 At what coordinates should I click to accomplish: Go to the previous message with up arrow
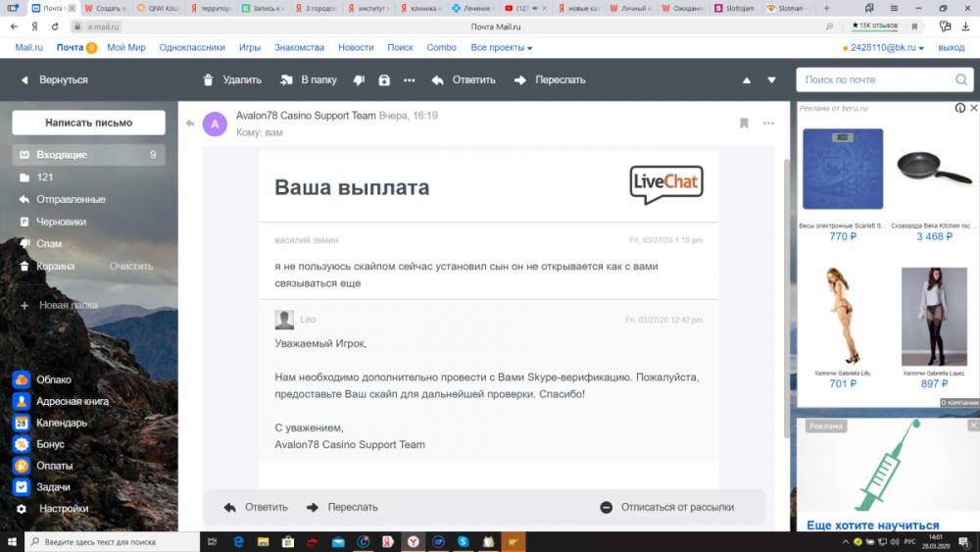click(x=747, y=80)
